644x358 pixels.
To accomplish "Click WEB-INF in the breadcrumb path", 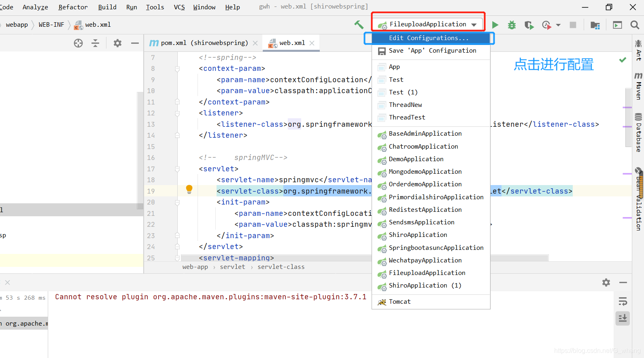I will pos(51,25).
